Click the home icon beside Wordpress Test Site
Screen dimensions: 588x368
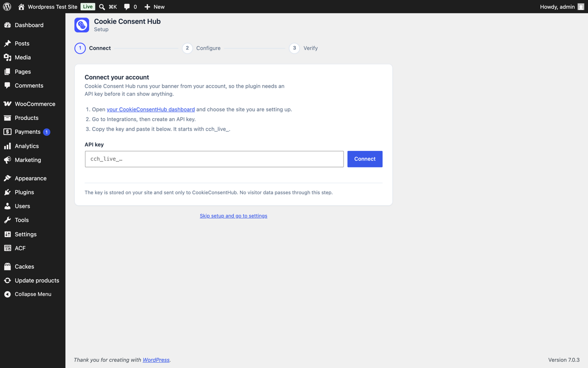tap(21, 7)
